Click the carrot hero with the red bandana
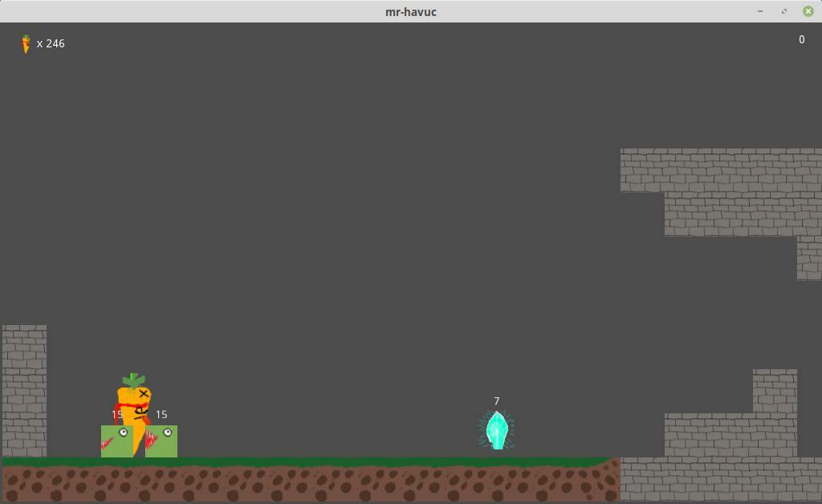 tap(135, 409)
